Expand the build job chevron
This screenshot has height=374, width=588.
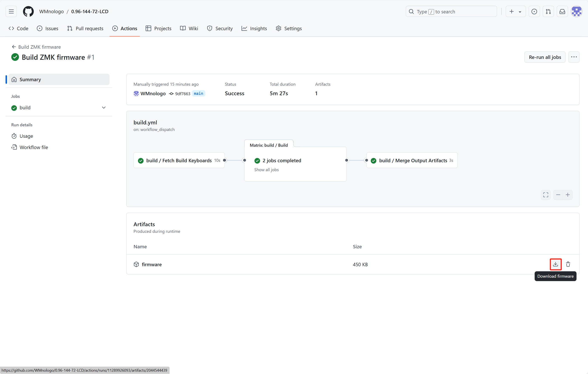click(104, 108)
